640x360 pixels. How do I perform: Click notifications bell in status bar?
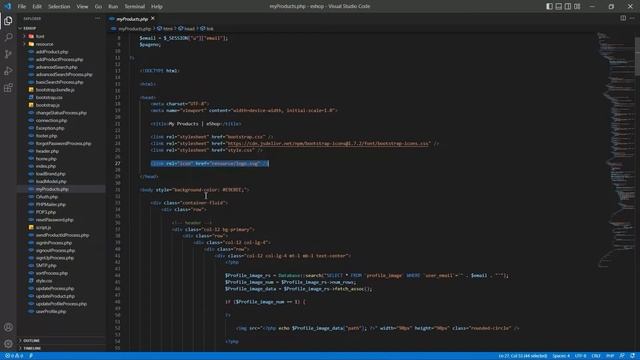632,356
